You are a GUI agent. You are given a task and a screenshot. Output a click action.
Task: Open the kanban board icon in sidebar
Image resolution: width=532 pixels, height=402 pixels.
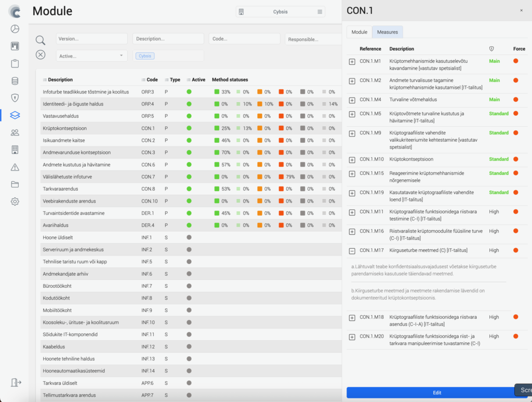15,46
